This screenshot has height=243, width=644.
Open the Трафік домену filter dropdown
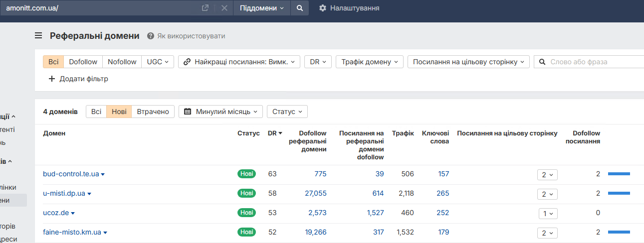coord(369,62)
